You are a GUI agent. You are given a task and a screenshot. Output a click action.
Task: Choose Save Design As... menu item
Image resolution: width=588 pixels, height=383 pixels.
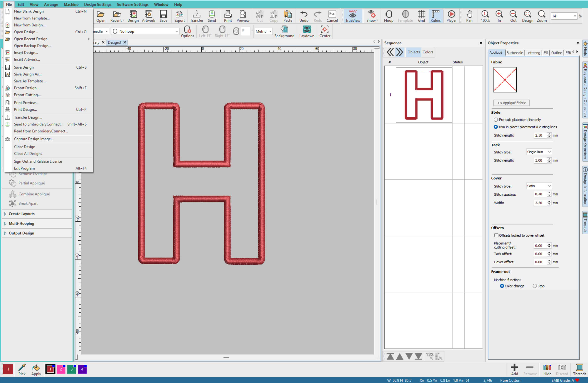tap(48, 74)
